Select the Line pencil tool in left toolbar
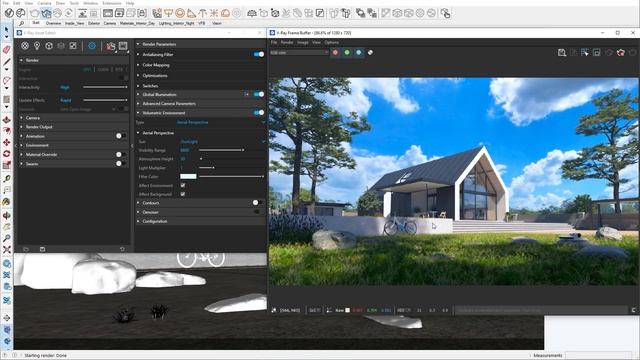The image size is (640, 360). (7, 62)
